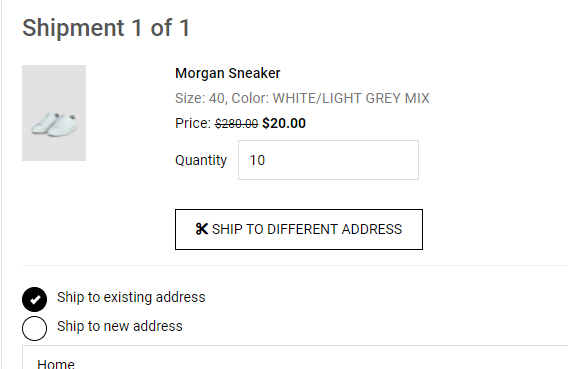Open the Morgan Sneaker product thumbnail
This screenshot has height=369, width=568.
tap(54, 113)
